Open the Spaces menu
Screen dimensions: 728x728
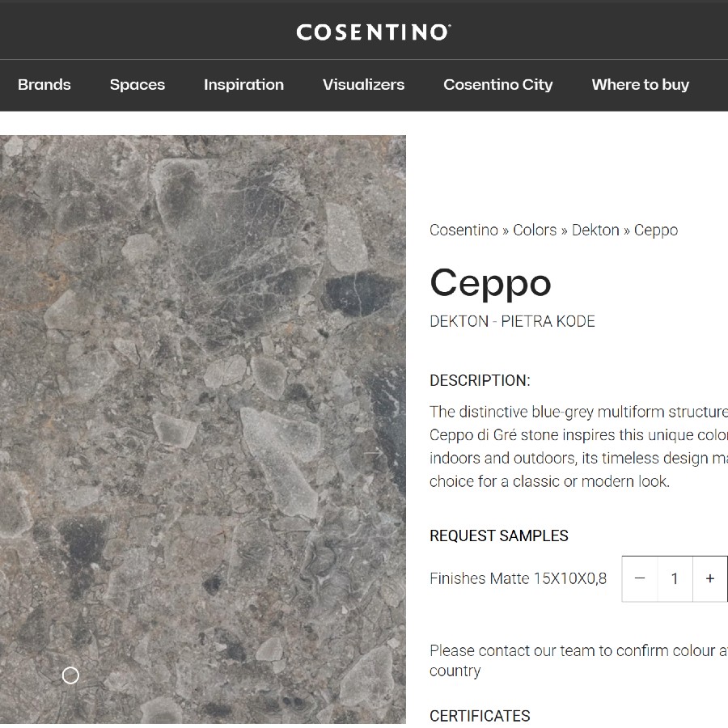(x=137, y=84)
